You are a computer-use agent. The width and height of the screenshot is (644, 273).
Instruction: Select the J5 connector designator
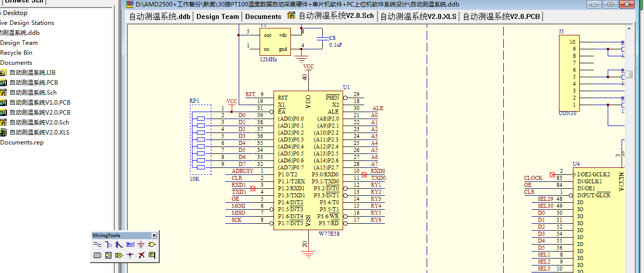point(561,31)
